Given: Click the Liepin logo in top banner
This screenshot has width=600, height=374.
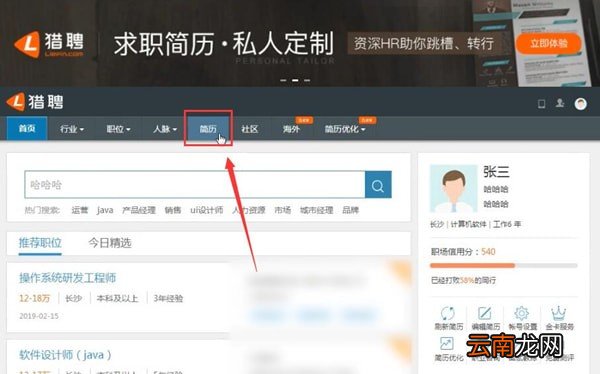Looking at the screenshot, I should point(49,44).
